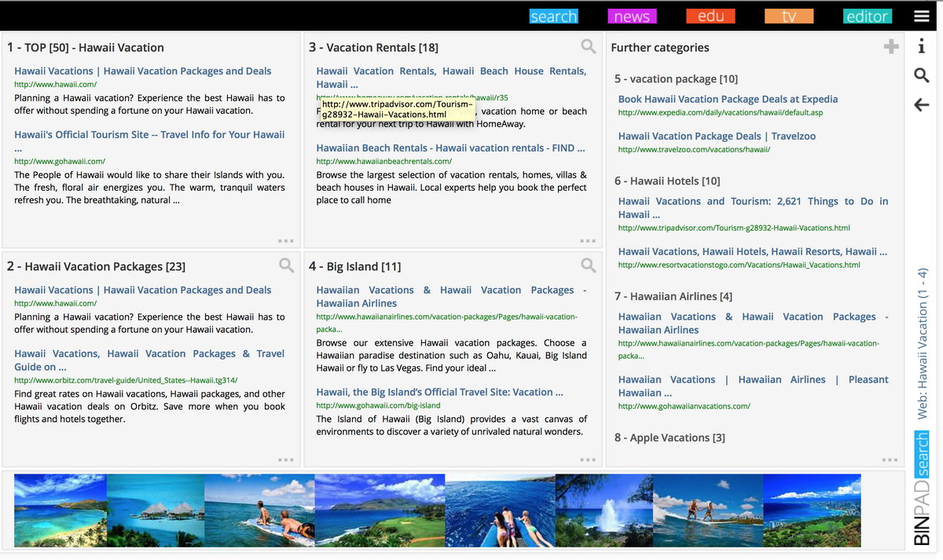Click the travelzoo.com URL text
Screen dimensions: 943x560
[x=694, y=149]
